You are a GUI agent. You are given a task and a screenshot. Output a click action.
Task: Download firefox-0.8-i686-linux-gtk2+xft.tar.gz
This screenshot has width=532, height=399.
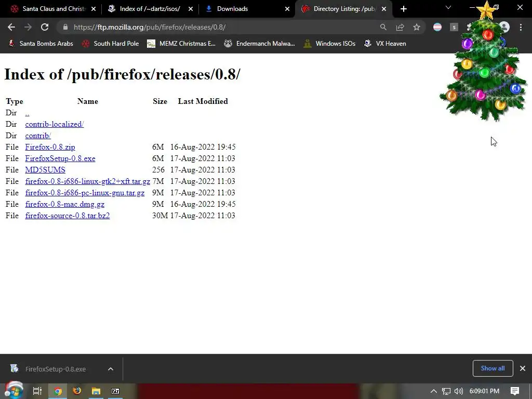click(87, 181)
